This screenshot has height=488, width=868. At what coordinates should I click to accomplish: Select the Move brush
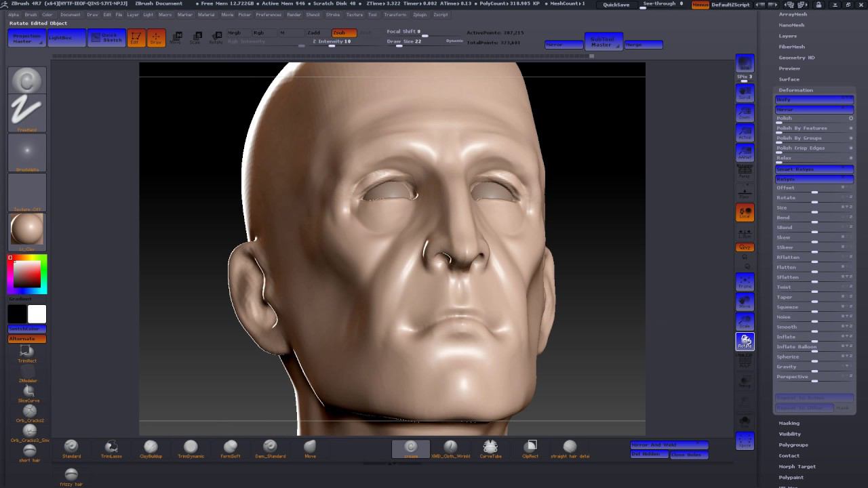(x=310, y=447)
